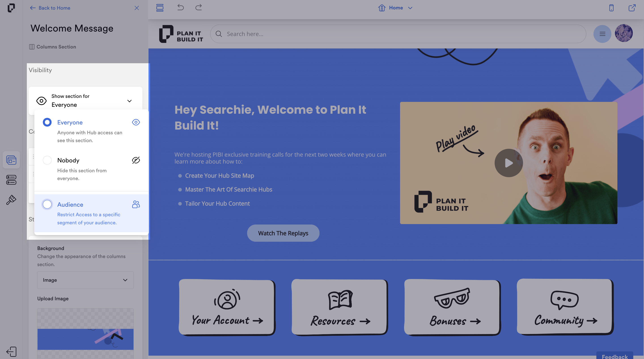644x359 pixels.
Task: Click Everyone option label
Action: click(x=70, y=122)
